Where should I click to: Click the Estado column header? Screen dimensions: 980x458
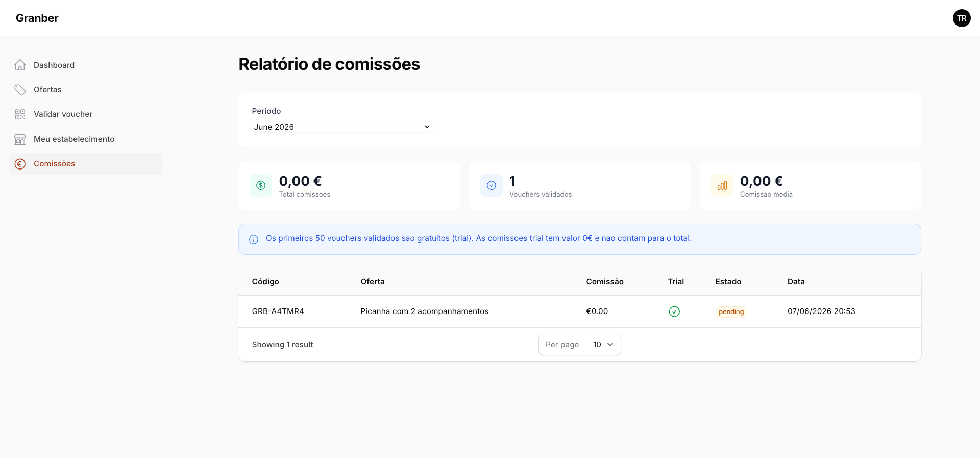click(x=728, y=282)
